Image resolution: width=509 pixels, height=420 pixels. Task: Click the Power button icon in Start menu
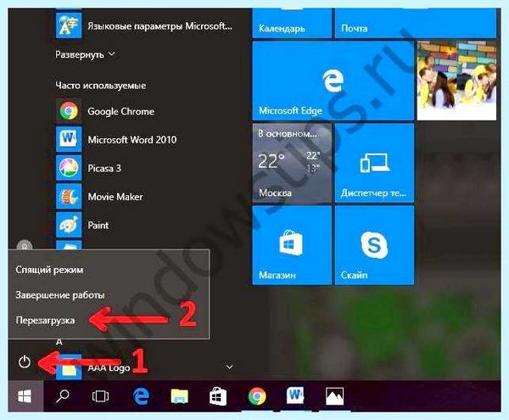tap(25, 361)
